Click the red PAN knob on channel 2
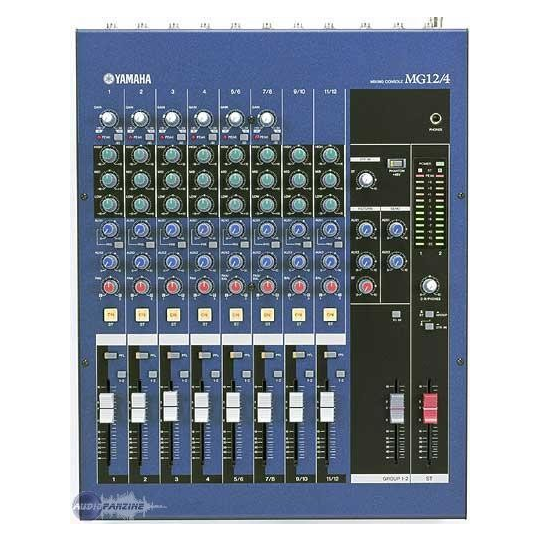Image resolution: width=541 pixels, height=541 pixels. (x=140, y=286)
